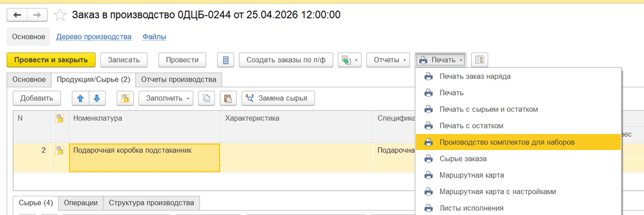Select Производство комплектов для наборов menu item
The image size is (644, 215).
coord(506,142)
